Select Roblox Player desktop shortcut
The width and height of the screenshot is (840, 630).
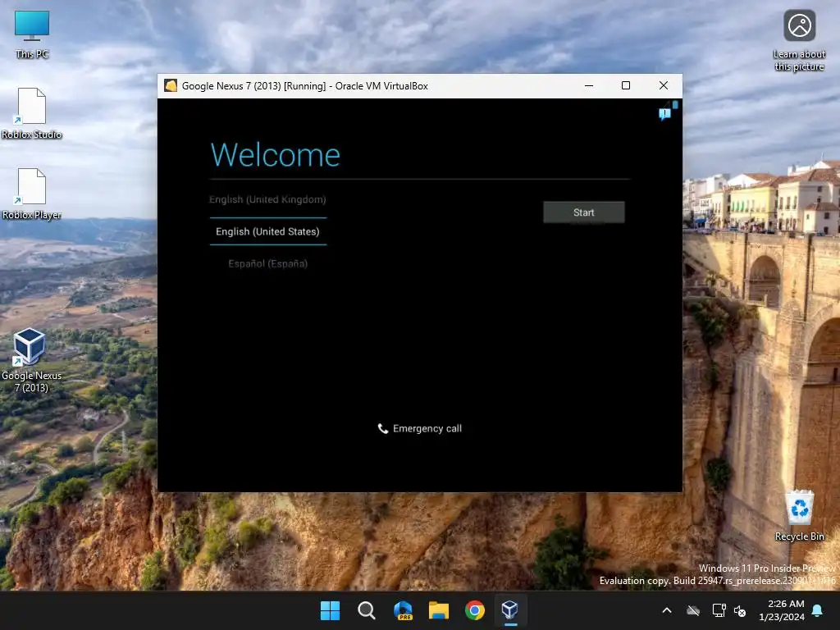pos(32,194)
